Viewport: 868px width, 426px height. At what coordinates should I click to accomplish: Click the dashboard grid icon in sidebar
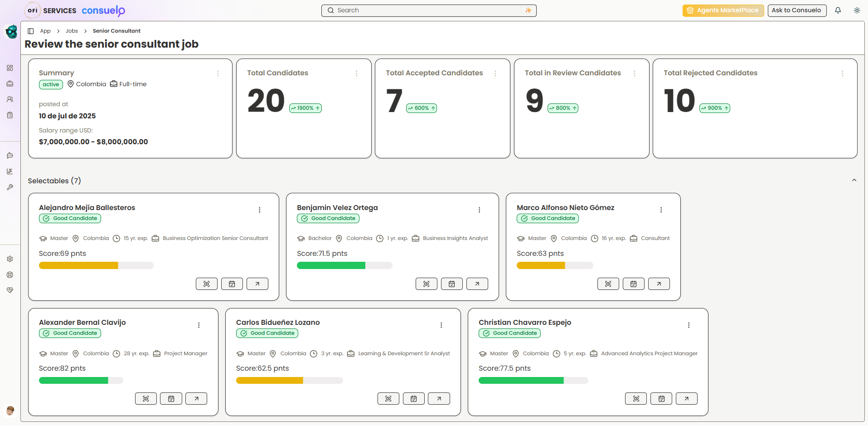click(x=10, y=68)
